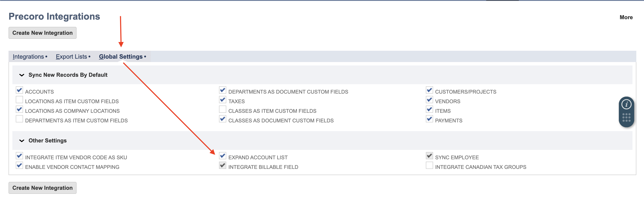Toggle the Taxes checkbox off
Image resolution: width=644 pixels, height=200 pixels.
(222, 100)
